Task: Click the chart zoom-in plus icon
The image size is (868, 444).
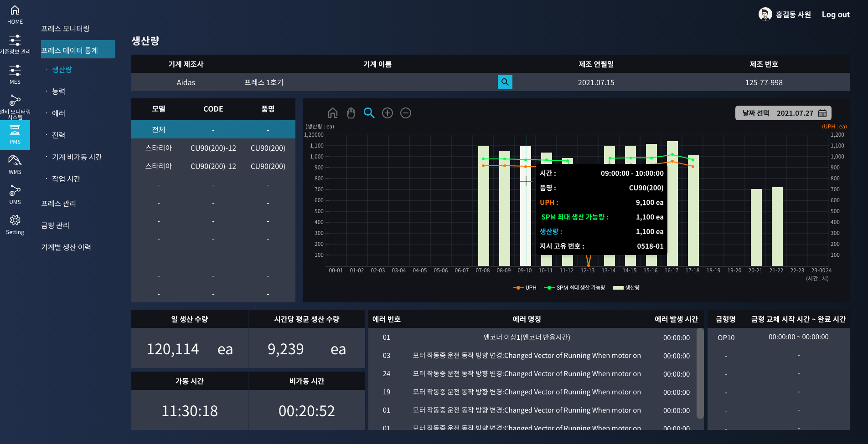Action: (x=387, y=113)
